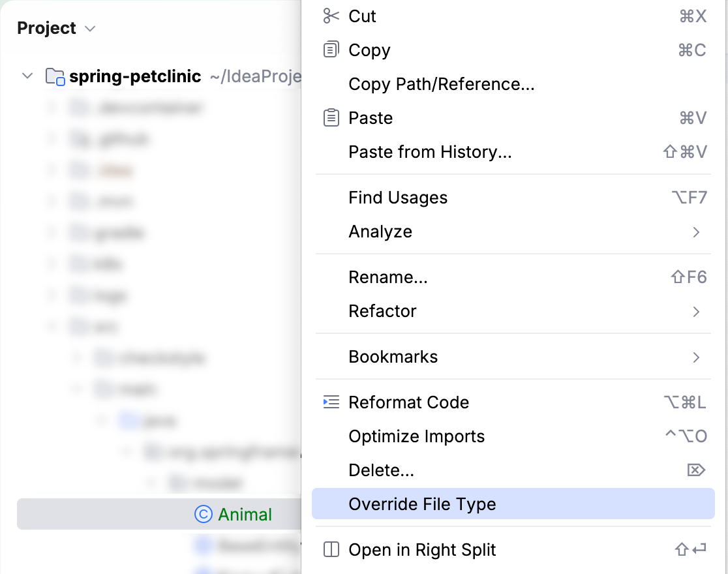Select Override File Type from the menu
The image size is (728, 574).
pyautogui.click(x=423, y=504)
